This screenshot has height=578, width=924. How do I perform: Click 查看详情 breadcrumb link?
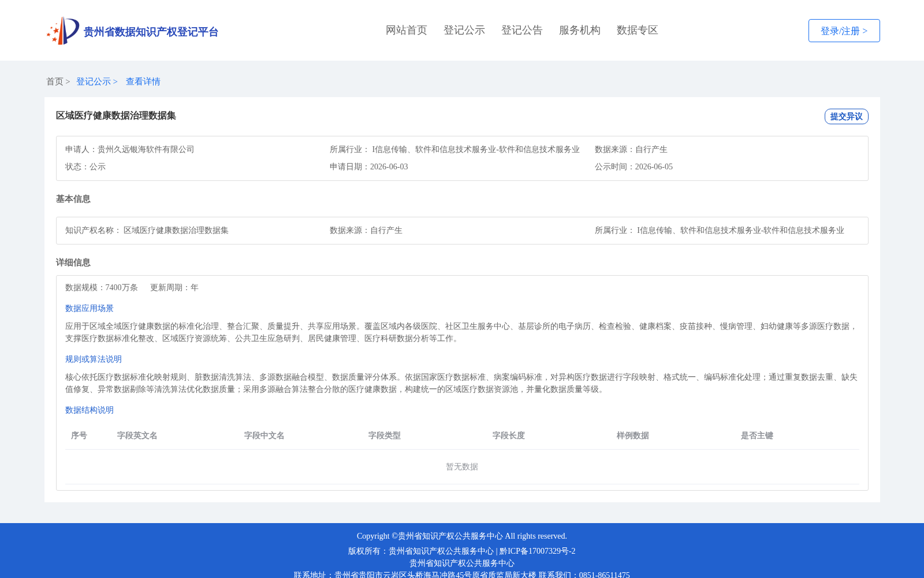click(143, 81)
